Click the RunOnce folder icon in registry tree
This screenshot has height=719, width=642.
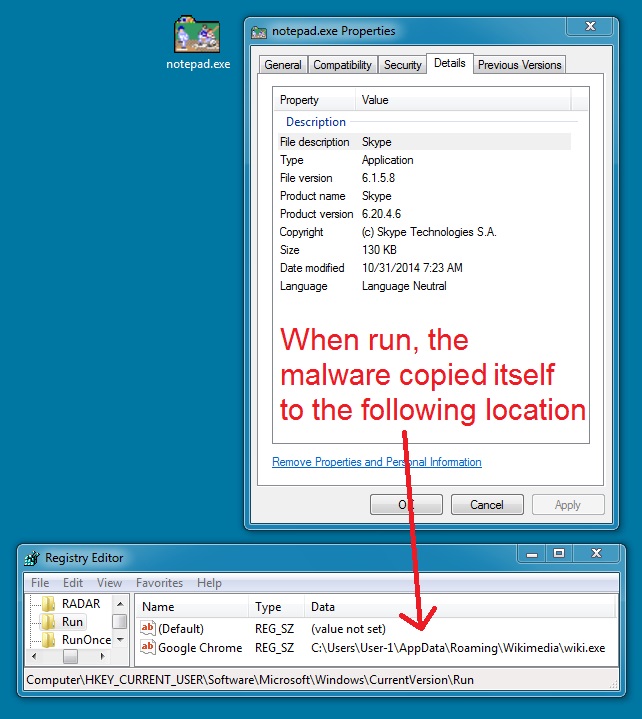[49, 640]
